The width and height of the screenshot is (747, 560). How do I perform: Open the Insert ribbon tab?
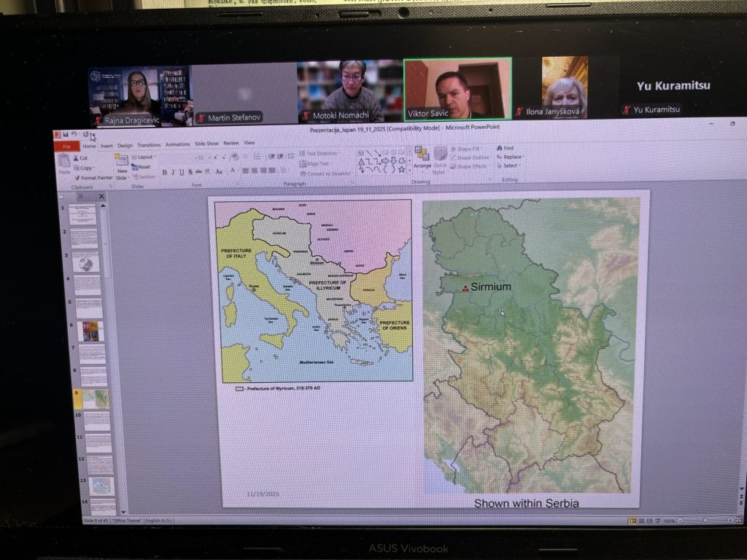[x=107, y=145]
